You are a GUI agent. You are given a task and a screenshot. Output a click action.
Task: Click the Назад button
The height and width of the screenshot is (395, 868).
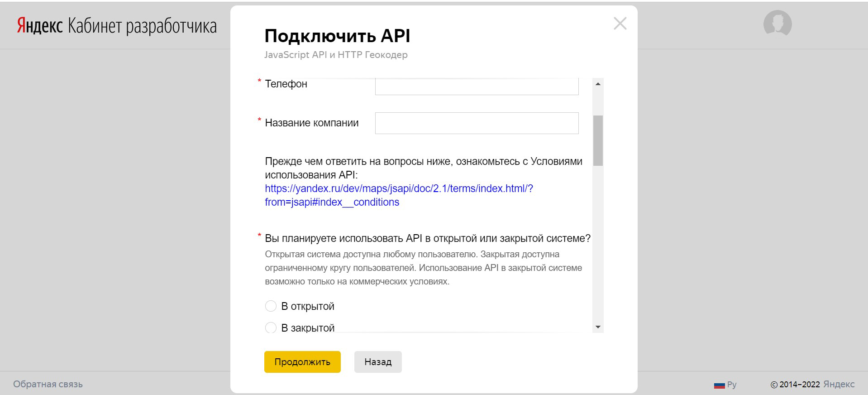[x=378, y=362]
